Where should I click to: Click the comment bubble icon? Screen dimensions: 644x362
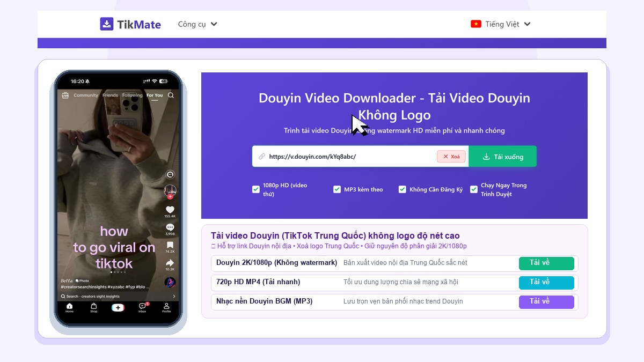170,227
